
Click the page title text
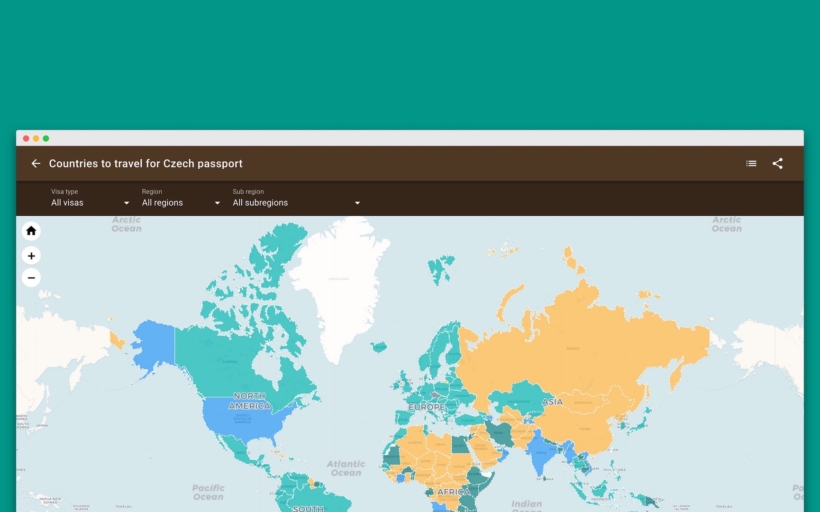pyautogui.click(x=145, y=164)
